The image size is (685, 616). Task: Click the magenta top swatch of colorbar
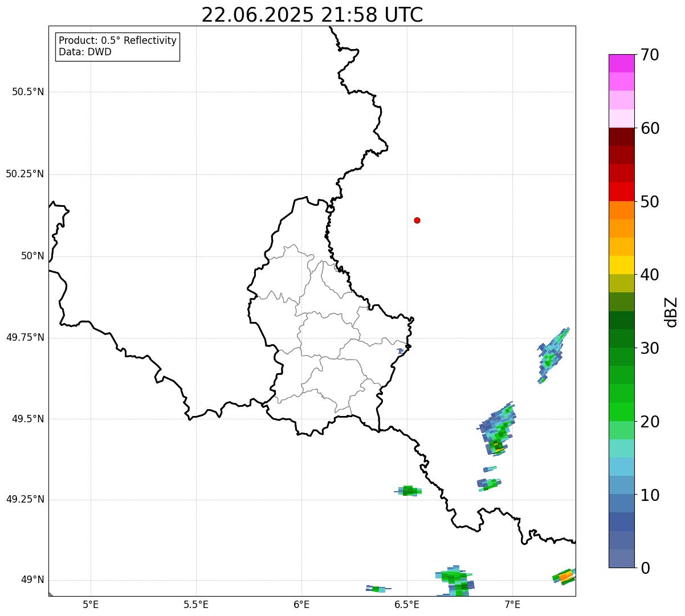[x=621, y=63]
